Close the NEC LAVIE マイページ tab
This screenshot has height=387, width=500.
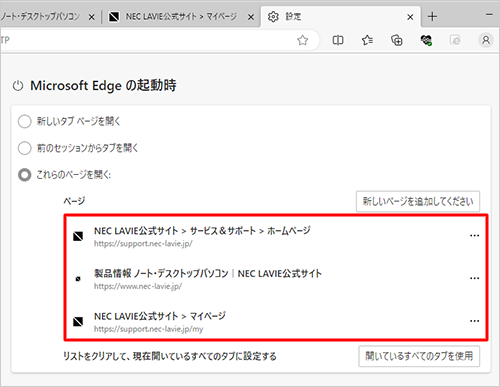point(251,17)
